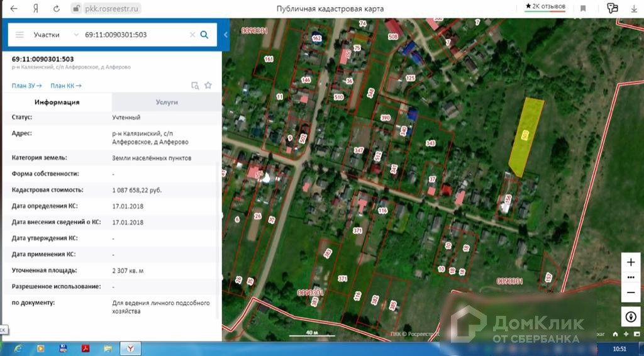Expand the Участки search type dropdown

coord(55,35)
